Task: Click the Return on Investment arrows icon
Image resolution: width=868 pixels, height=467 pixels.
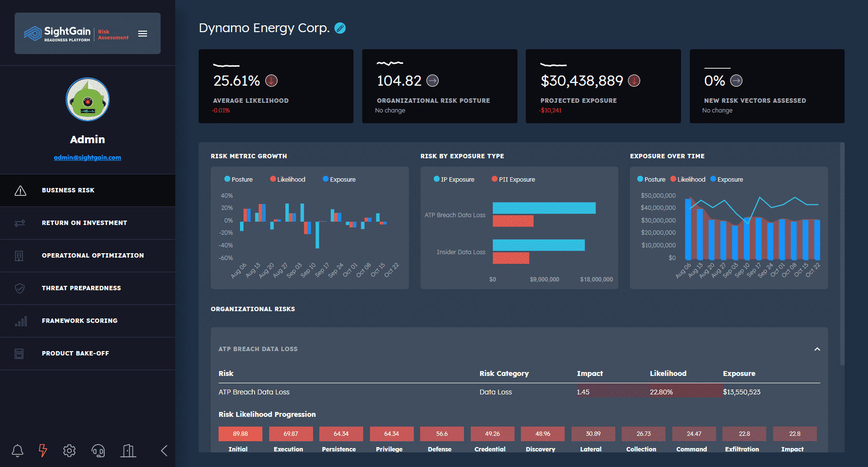Action: pyautogui.click(x=20, y=223)
